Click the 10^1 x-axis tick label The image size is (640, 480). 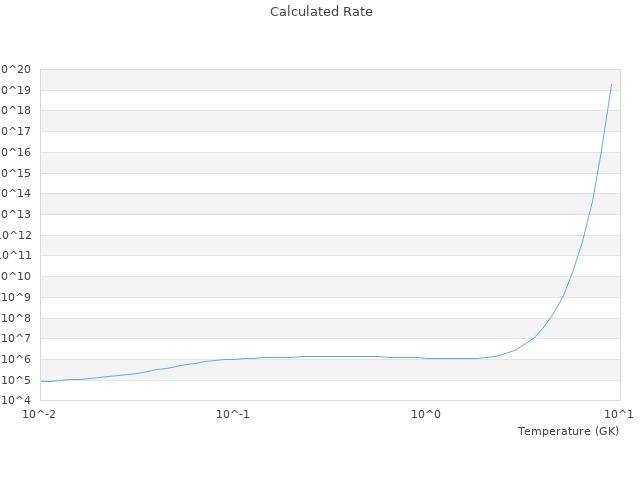[619, 414]
